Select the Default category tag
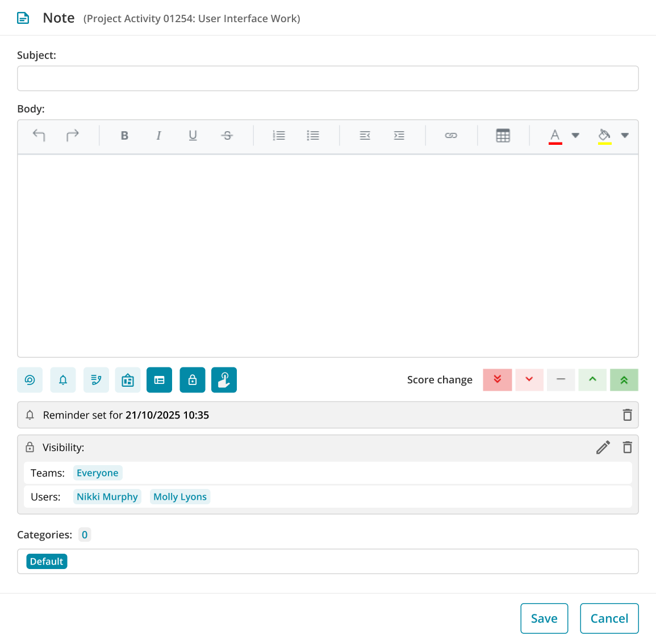The width and height of the screenshot is (656, 644). [x=47, y=561]
